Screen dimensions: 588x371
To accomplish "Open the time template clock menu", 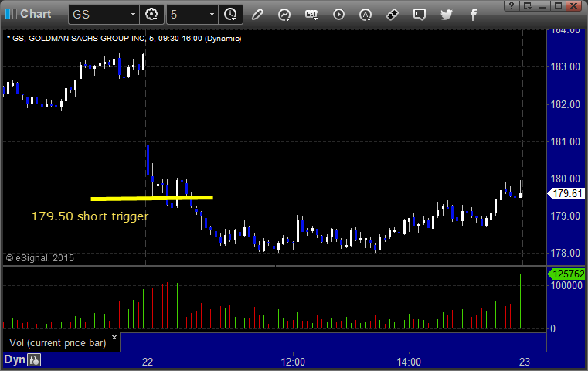I will (x=230, y=14).
